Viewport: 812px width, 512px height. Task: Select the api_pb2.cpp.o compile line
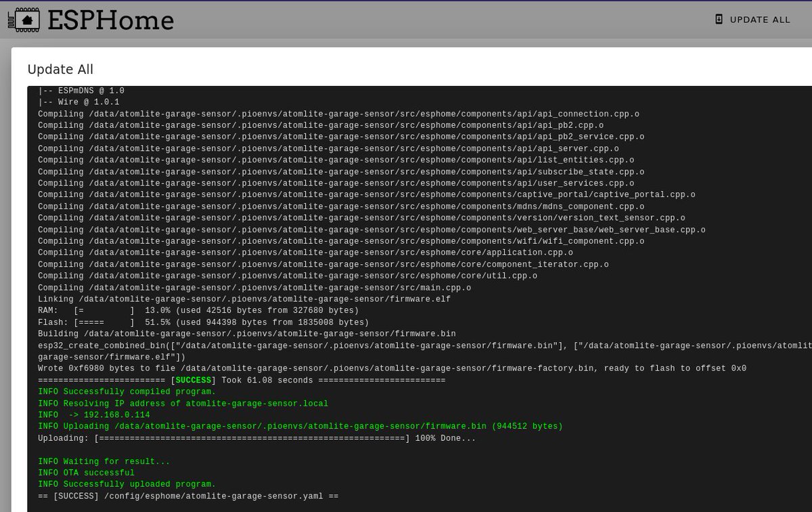(x=321, y=125)
